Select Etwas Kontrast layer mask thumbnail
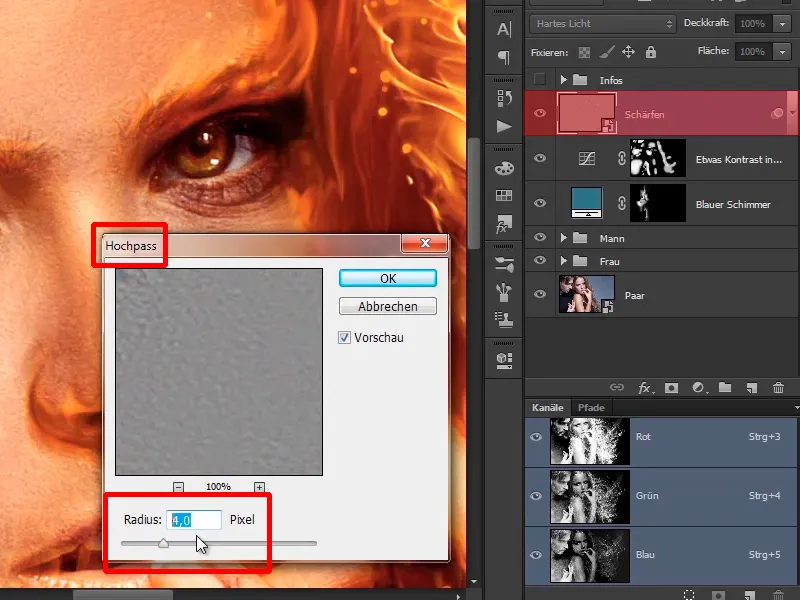Image resolution: width=800 pixels, height=600 pixels. [658, 158]
